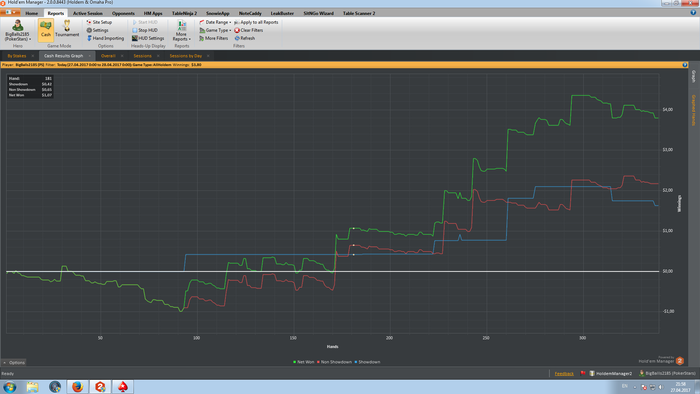Viewport: 700px width, 394px height.
Task: Open the SnowieApp tab
Action: pos(218,13)
